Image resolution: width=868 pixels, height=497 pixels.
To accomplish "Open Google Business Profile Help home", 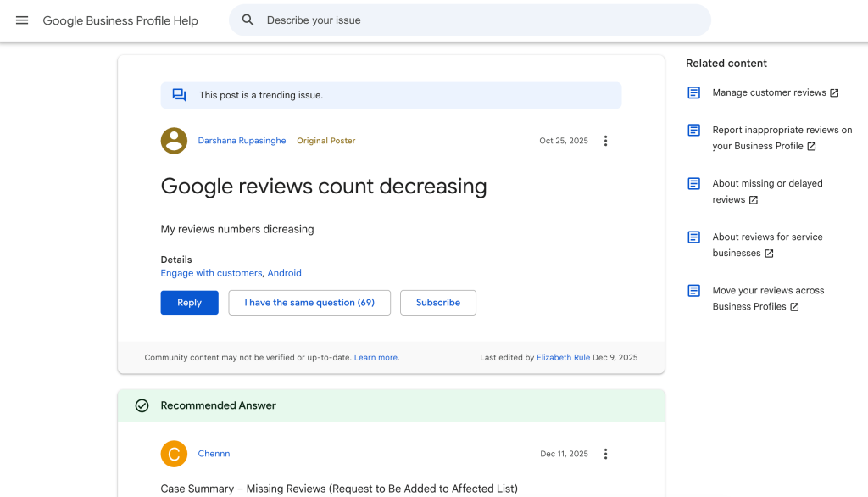I will click(x=120, y=20).
